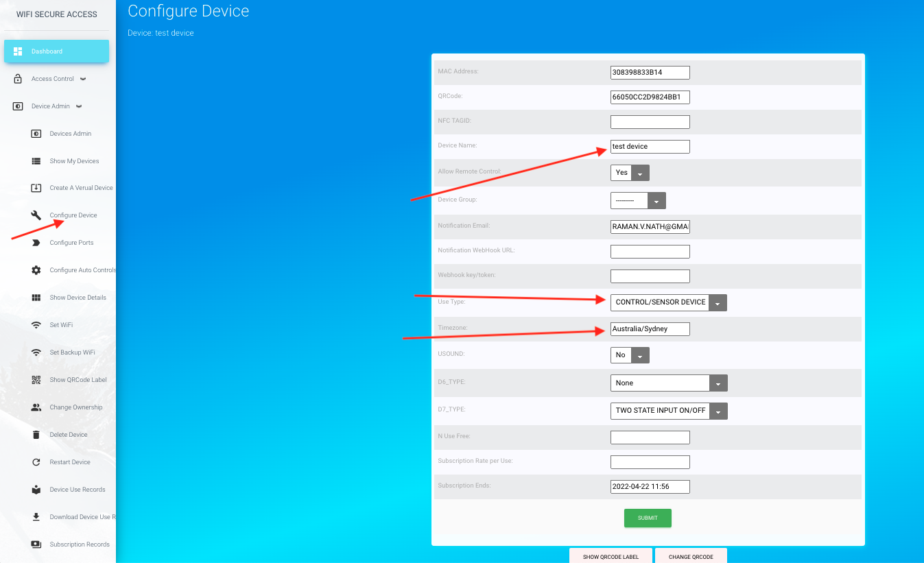
Task: Open Show My Devices menu item
Action: click(x=74, y=161)
